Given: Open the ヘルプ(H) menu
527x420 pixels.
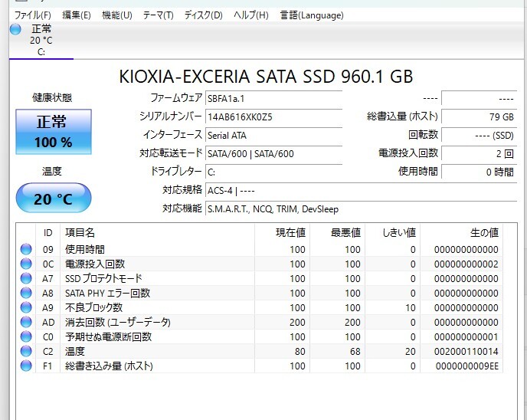Looking at the screenshot, I should click(x=251, y=15).
